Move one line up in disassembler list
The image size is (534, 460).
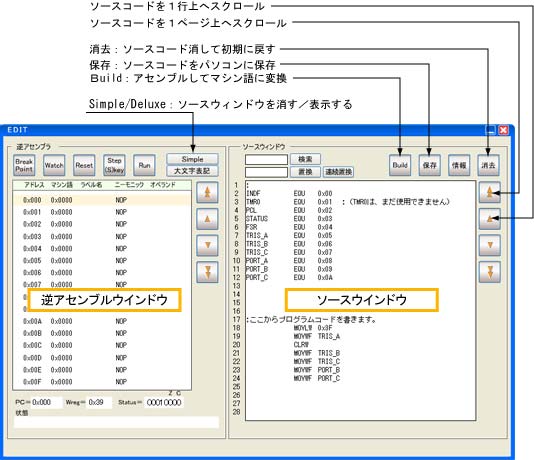(207, 219)
